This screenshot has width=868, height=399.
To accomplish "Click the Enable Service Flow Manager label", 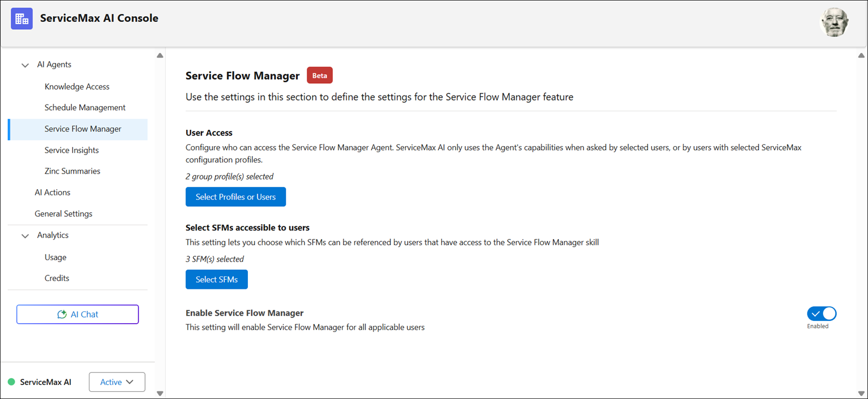I will pyautogui.click(x=245, y=313).
